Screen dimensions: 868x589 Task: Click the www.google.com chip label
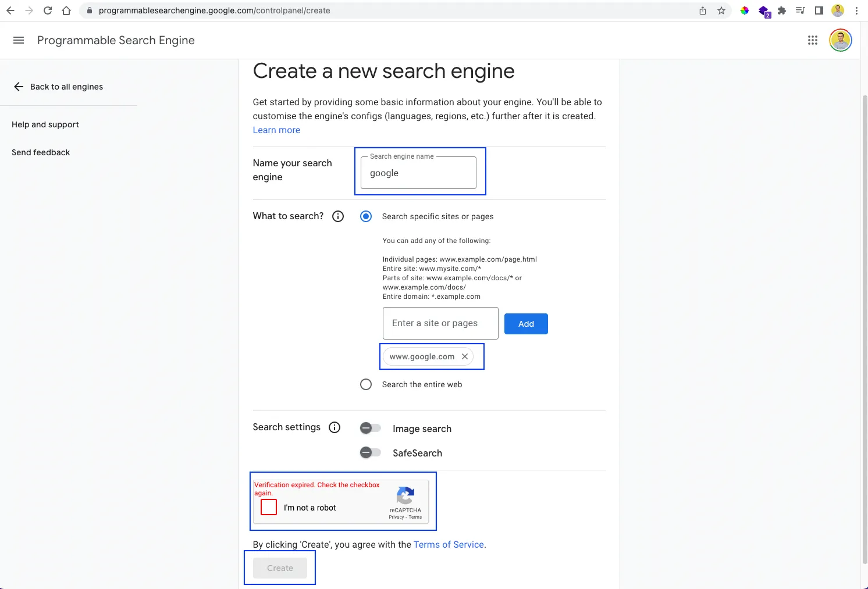point(422,356)
